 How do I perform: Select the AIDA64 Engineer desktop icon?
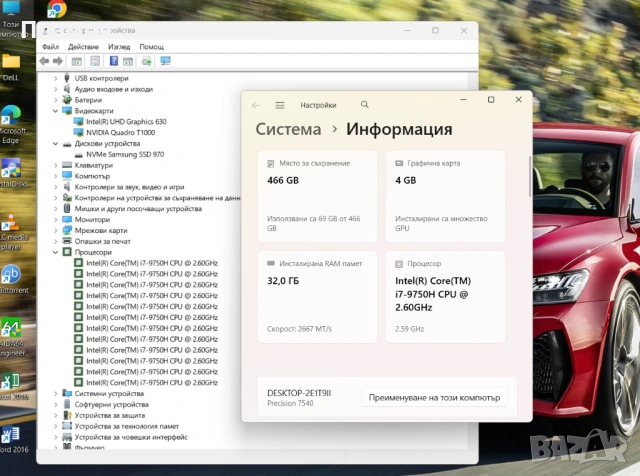12,339
